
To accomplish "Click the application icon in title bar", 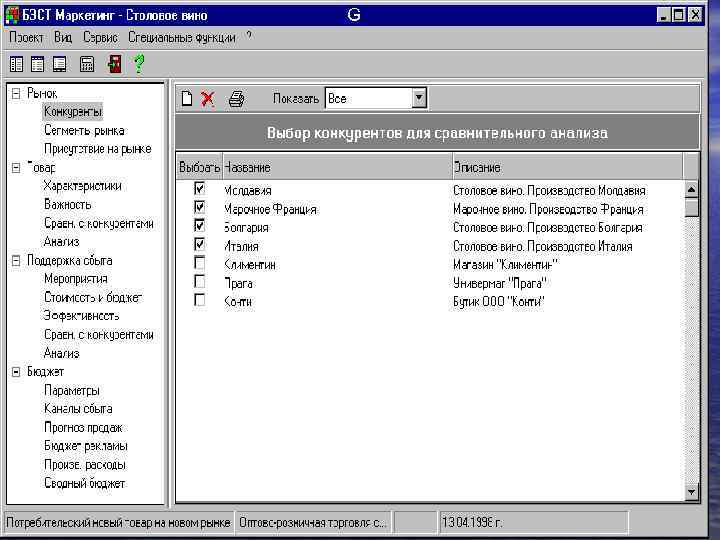I will coord(12,15).
